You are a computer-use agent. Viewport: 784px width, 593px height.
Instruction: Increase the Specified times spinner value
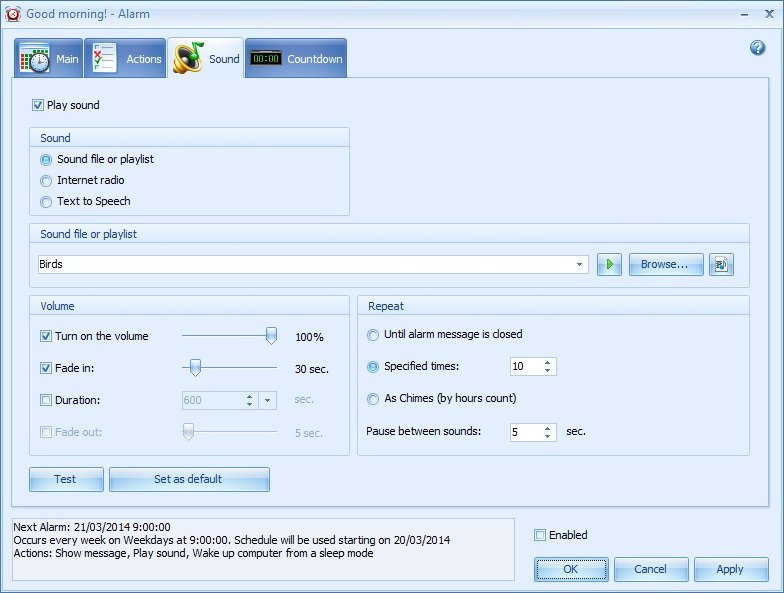[547, 362]
